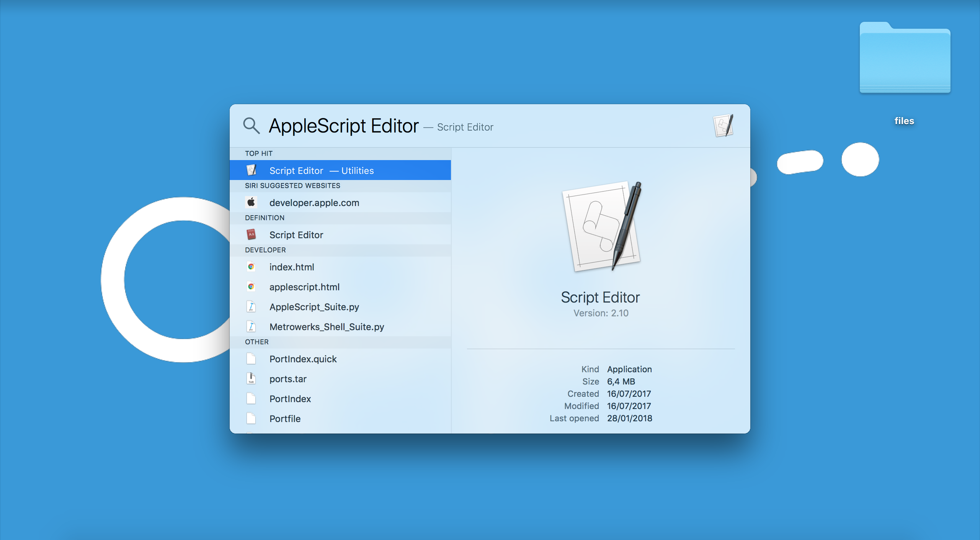
Task: Open developer.apple.com suggested website
Action: [314, 203]
